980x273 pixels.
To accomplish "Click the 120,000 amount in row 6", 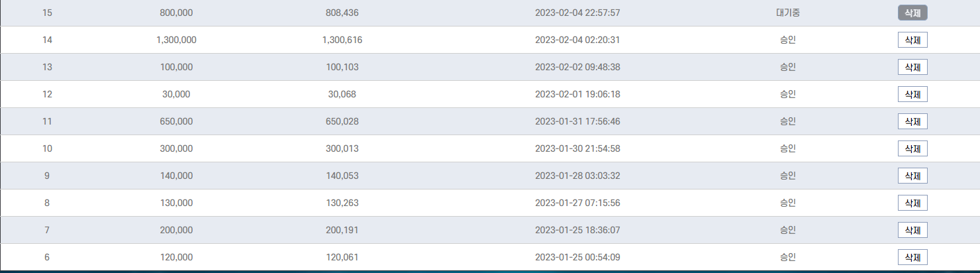I will coord(176,257).
